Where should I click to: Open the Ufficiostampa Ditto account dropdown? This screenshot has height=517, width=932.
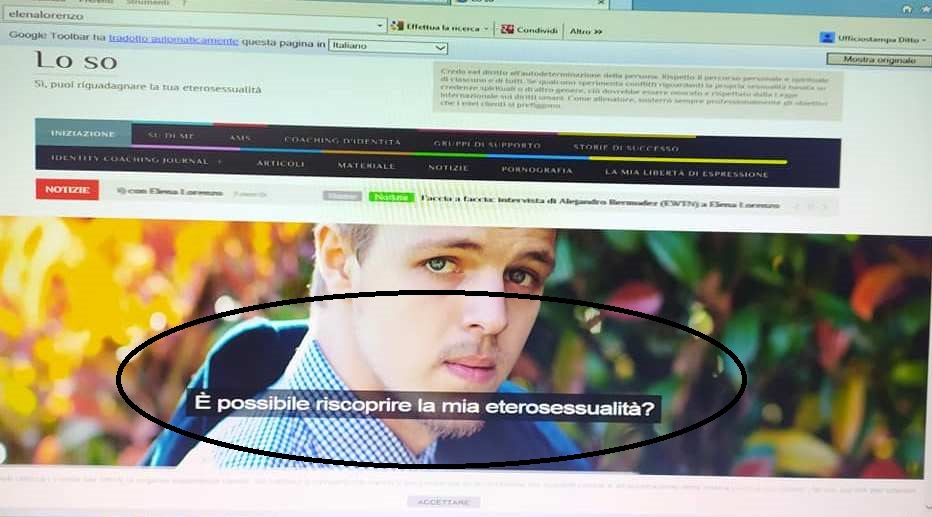pyautogui.click(x=873, y=39)
